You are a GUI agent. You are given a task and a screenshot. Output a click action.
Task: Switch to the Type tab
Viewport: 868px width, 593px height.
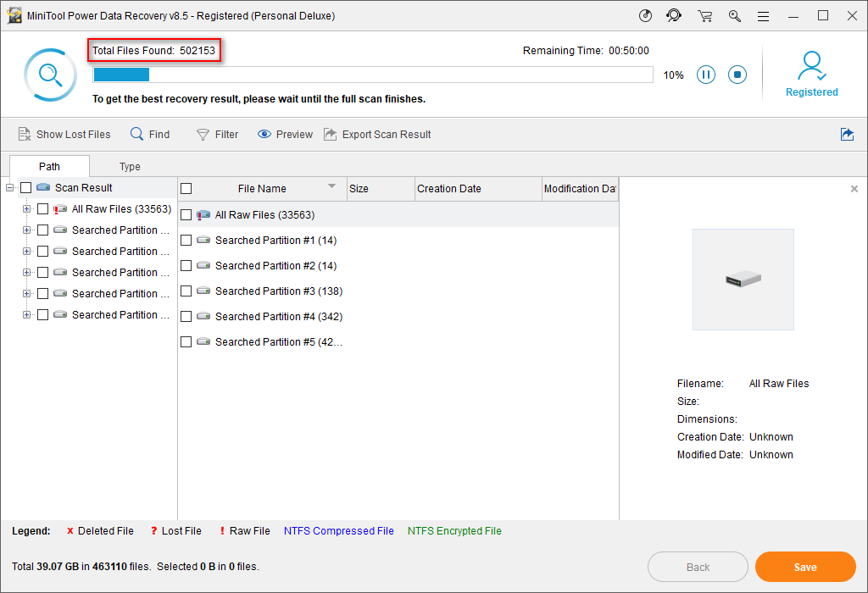130,167
